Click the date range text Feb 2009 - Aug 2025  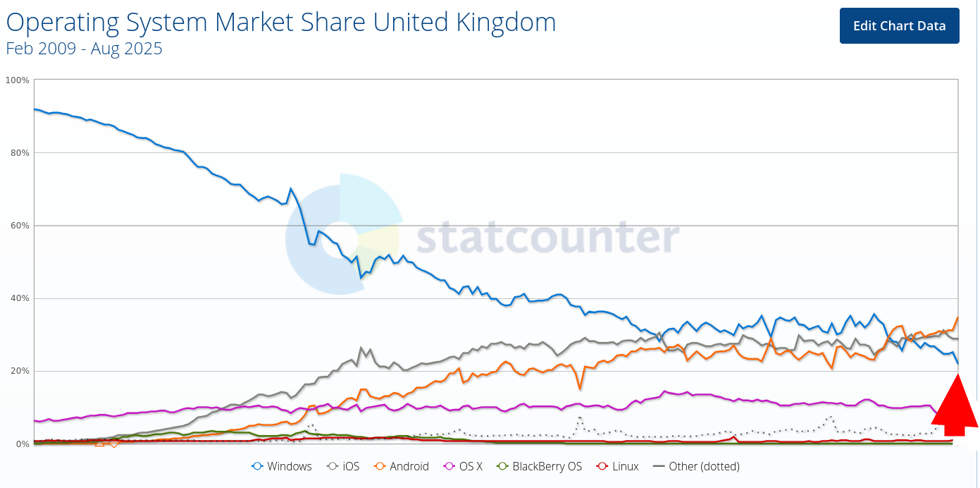coord(82,49)
